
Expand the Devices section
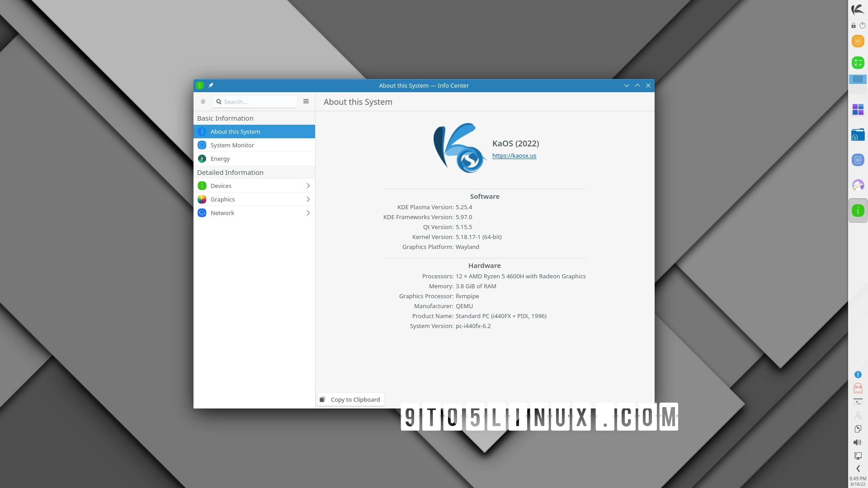tap(307, 185)
